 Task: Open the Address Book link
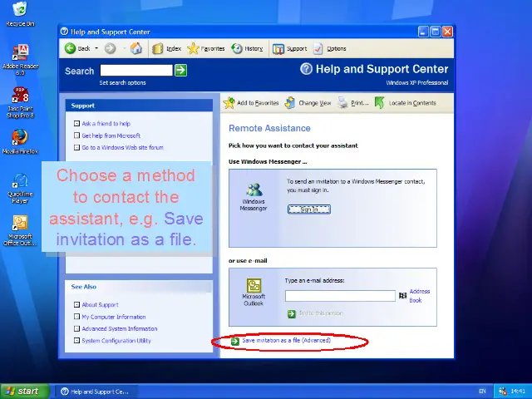tap(419, 296)
